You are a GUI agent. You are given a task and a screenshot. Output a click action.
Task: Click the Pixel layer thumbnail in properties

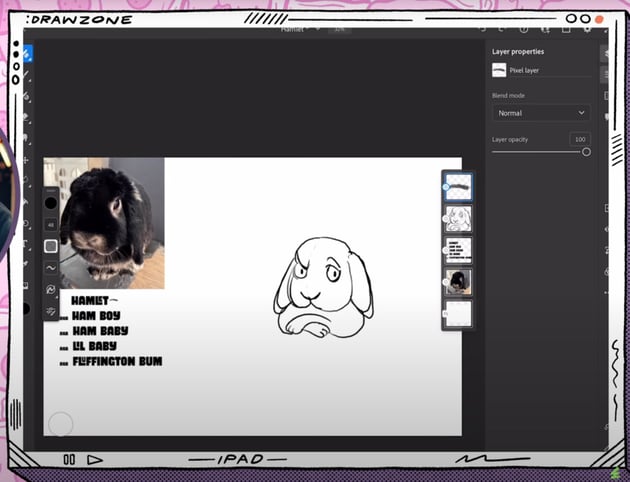click(x=499, y=70)
